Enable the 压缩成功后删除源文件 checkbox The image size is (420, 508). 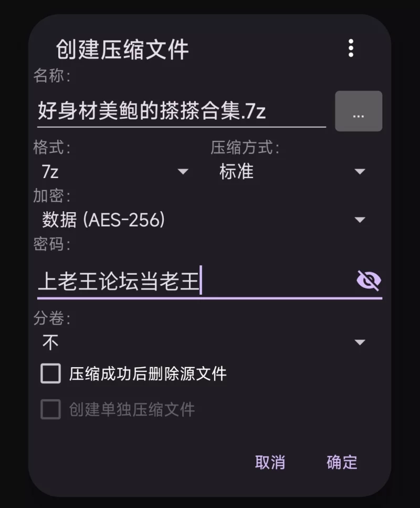tap(51, 374)
